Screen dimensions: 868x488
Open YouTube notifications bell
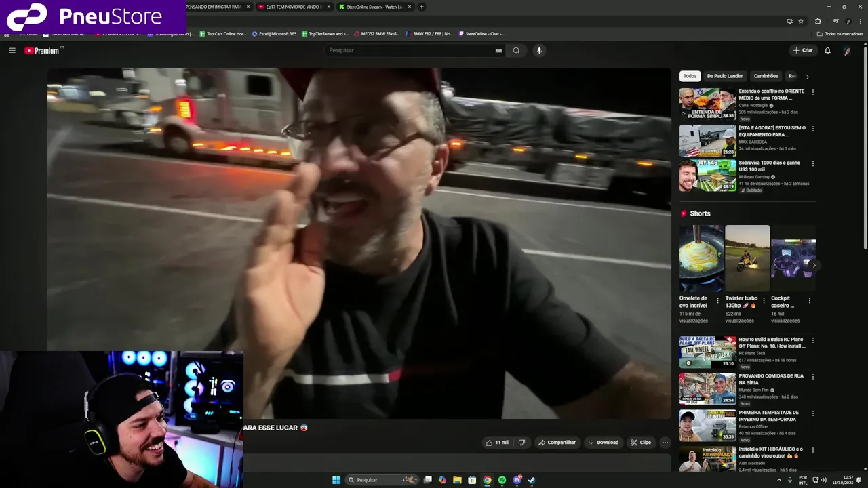pos(827,50)
